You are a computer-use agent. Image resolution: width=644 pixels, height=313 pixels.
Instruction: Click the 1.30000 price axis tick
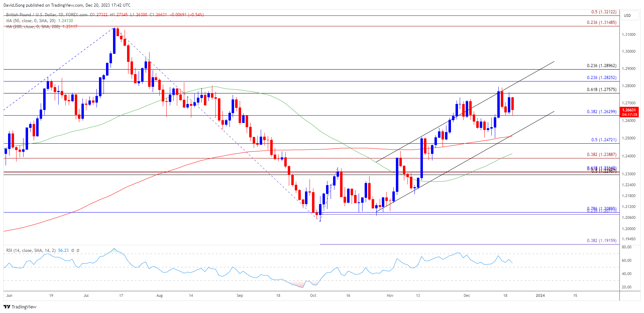(629, 51)
